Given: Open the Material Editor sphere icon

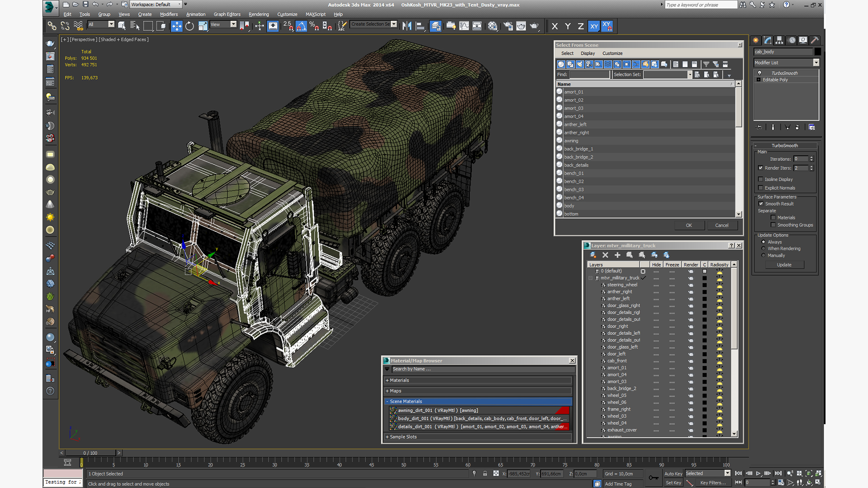Looking at the screenshot, I should [x=493, y=26].
